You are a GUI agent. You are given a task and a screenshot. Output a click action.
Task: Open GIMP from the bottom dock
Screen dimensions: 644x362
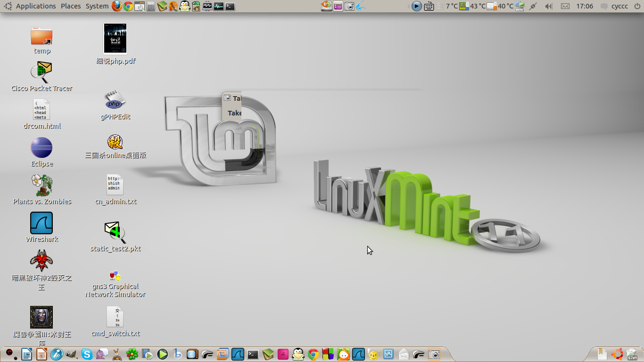click(71, 354)
